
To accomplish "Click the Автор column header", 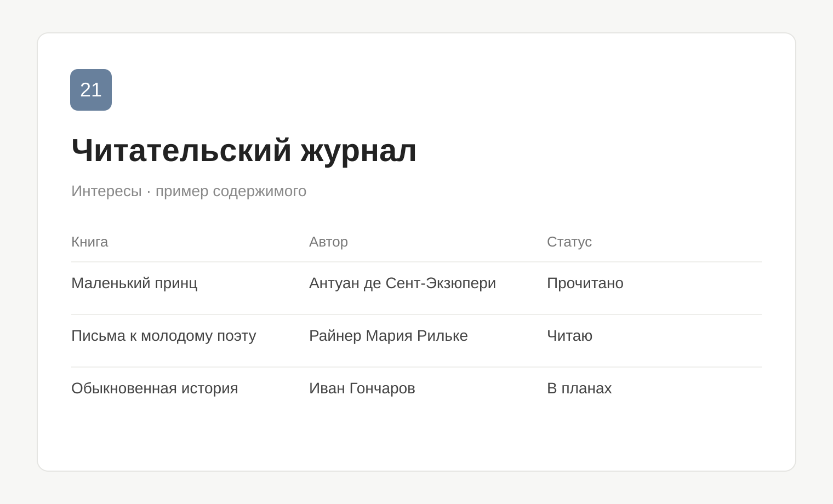I will pyautogui.click(x=328, y=242).
